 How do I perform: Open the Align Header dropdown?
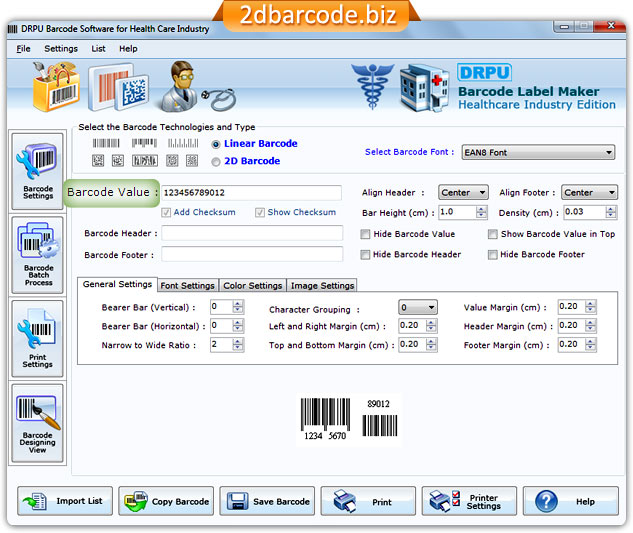[463, 192]
